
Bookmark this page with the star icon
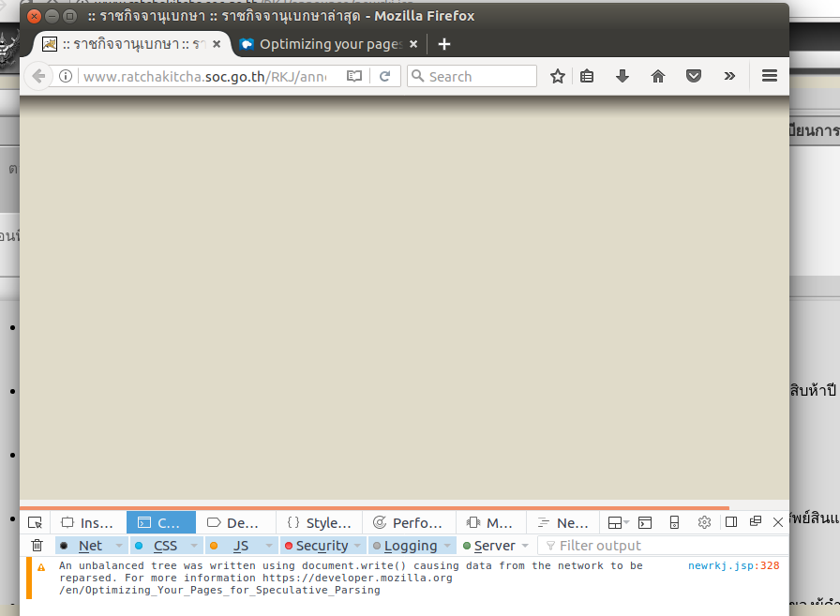pos(557,76)
